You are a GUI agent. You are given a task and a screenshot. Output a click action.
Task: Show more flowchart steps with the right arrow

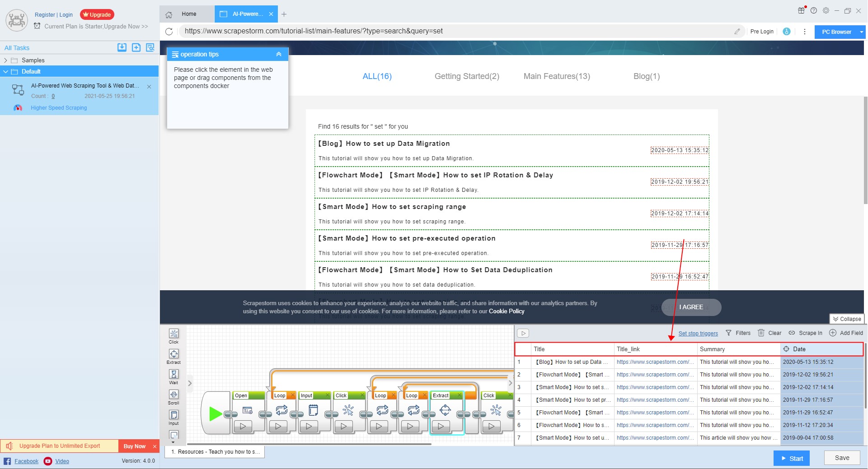coord(510,383)
